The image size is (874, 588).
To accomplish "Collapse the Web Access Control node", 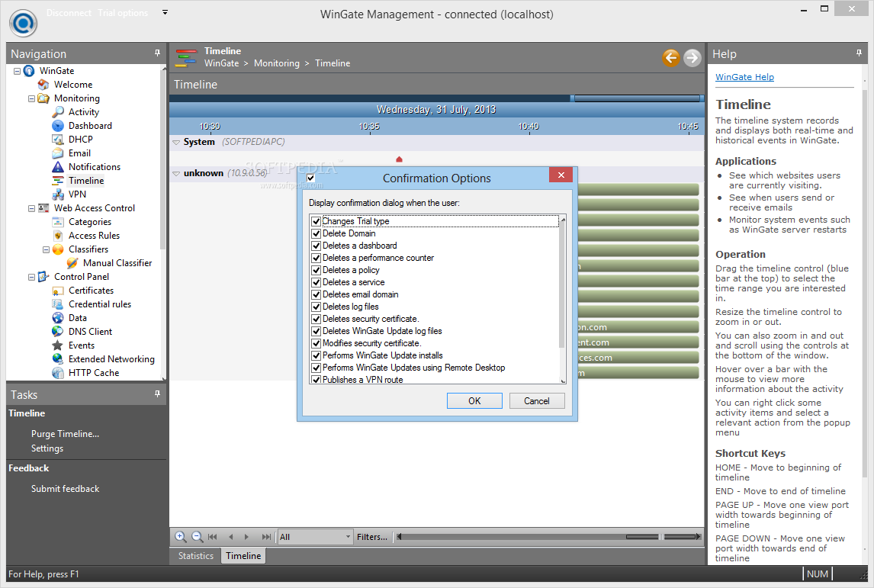I will coord(32,208).
